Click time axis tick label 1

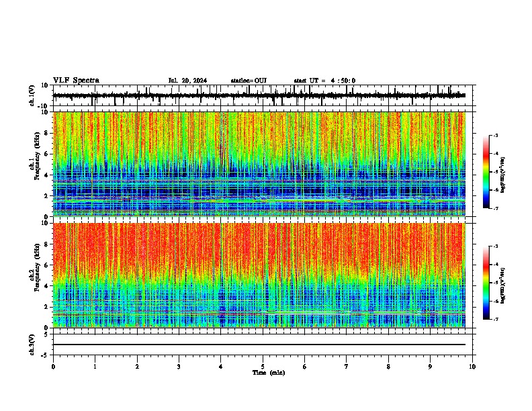[x=95, y=367]
